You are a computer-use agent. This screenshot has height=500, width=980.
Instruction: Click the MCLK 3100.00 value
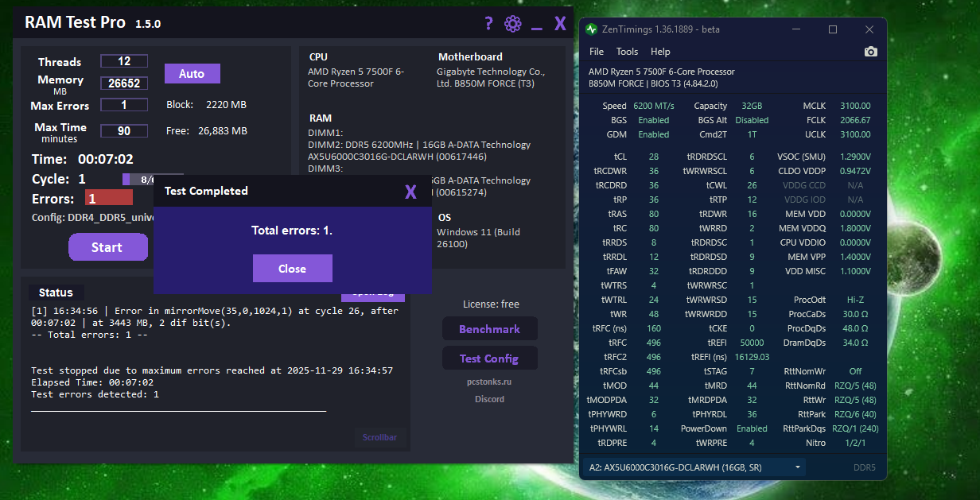[x=855, y=106]
